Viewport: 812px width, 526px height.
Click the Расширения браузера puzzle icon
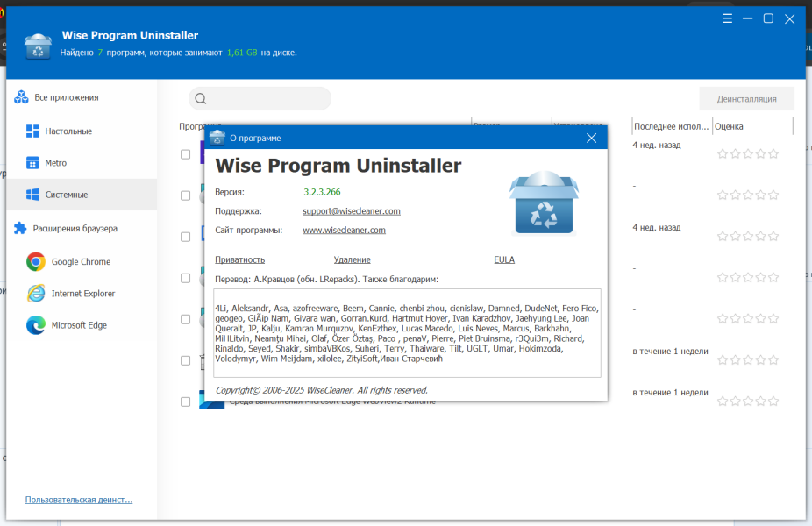pos(20,228)
